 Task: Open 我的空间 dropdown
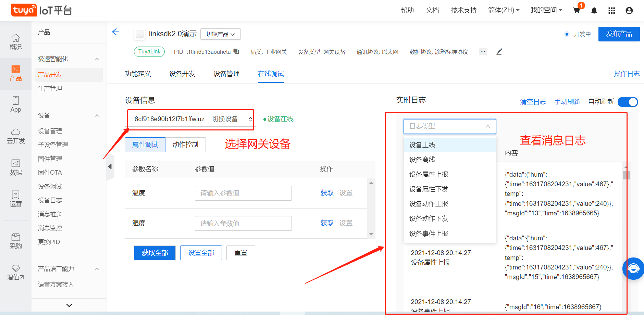[x=546, y=10]
